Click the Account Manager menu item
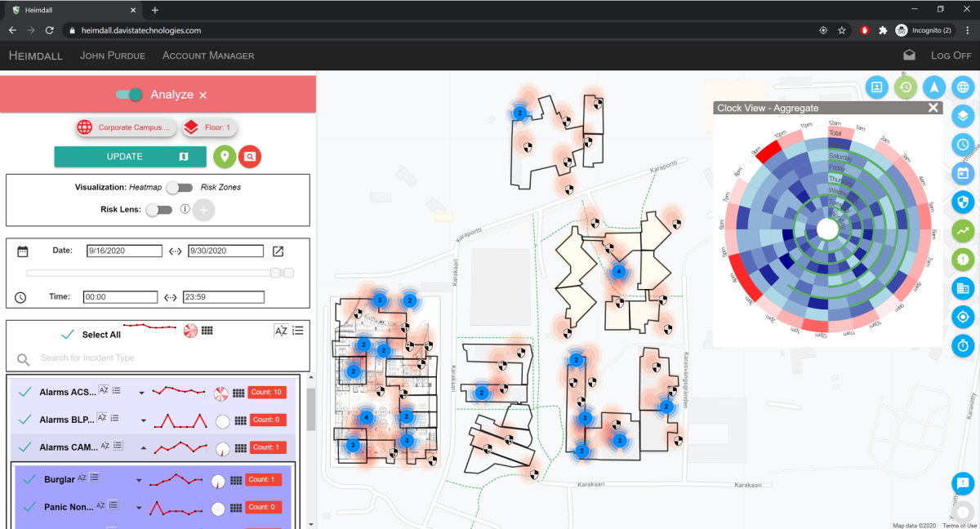This screenshot has height=529, width=980. 207,55
